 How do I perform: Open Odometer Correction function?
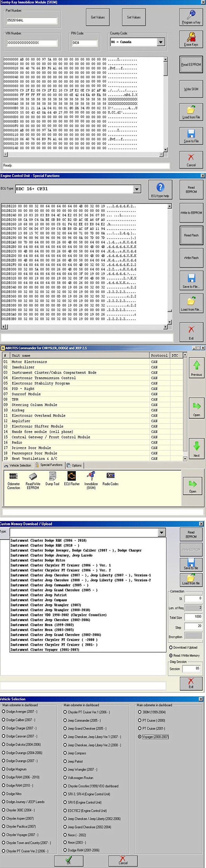(x=13, y=481)
